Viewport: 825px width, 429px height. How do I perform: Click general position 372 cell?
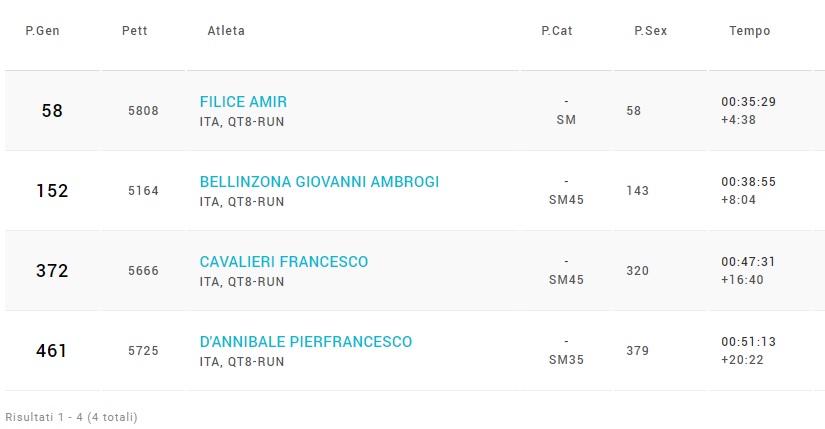[x=52, y=271]
